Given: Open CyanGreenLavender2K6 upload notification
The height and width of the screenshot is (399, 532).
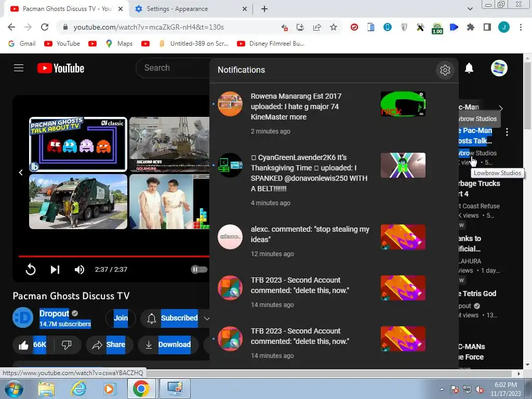Looking at the screenshot, I should (x=334, y=180).
